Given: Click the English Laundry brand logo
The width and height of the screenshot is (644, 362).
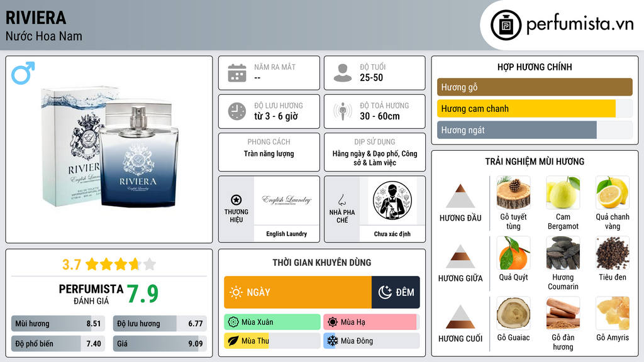Looking at the screenshot, I should [x=287, y=200].
